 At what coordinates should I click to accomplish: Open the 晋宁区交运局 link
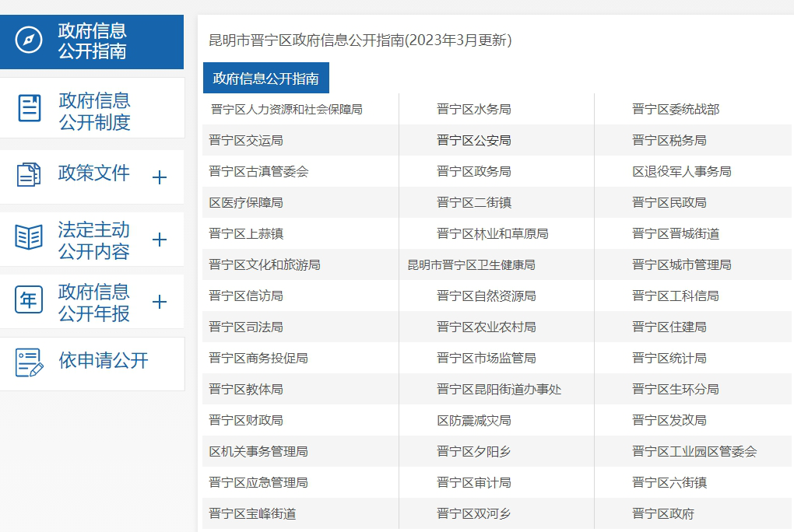coord(245,140)
